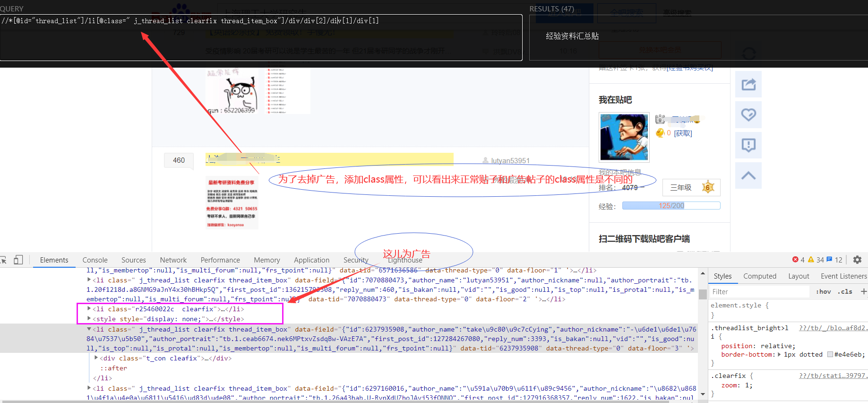Click the position: relative declaration
The image size is (868, 403).
point(758,346)
